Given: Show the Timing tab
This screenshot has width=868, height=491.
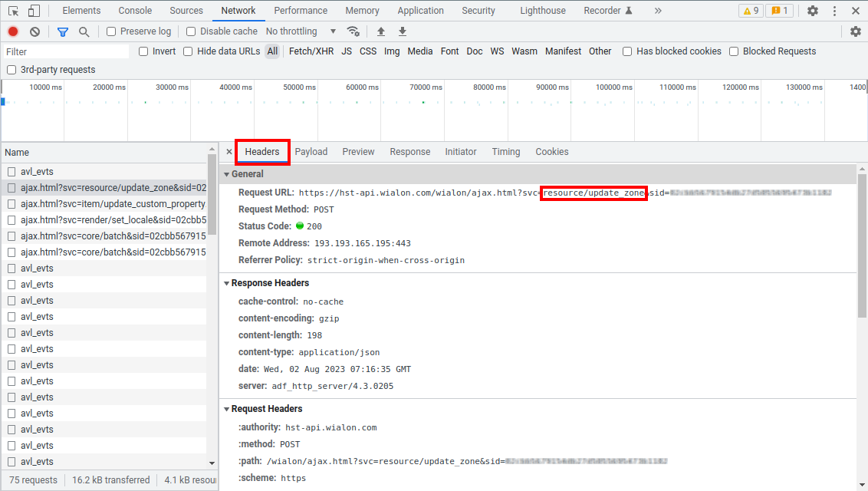Looking at the screenshot, I should tap(506, 152).
